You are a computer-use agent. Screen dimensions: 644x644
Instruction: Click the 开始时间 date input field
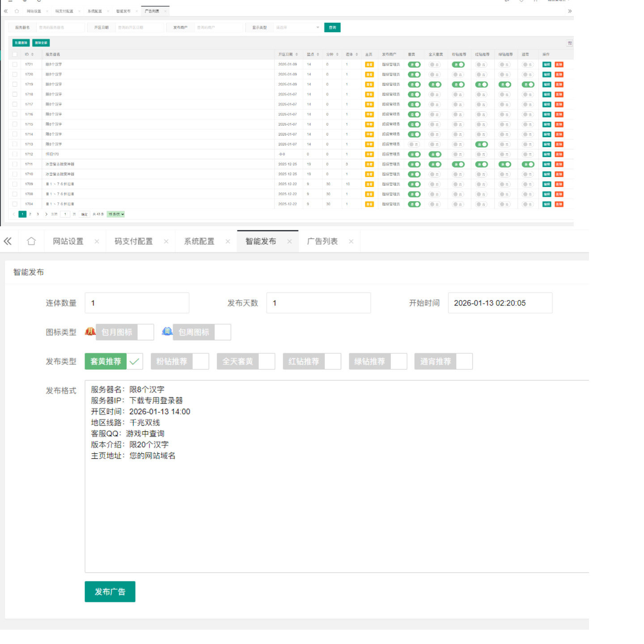[500, 303]
